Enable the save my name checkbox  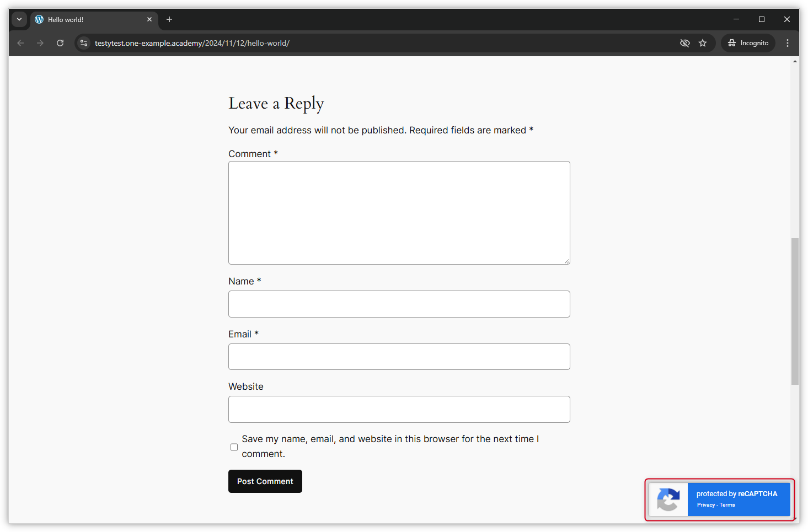pos(234,447)
